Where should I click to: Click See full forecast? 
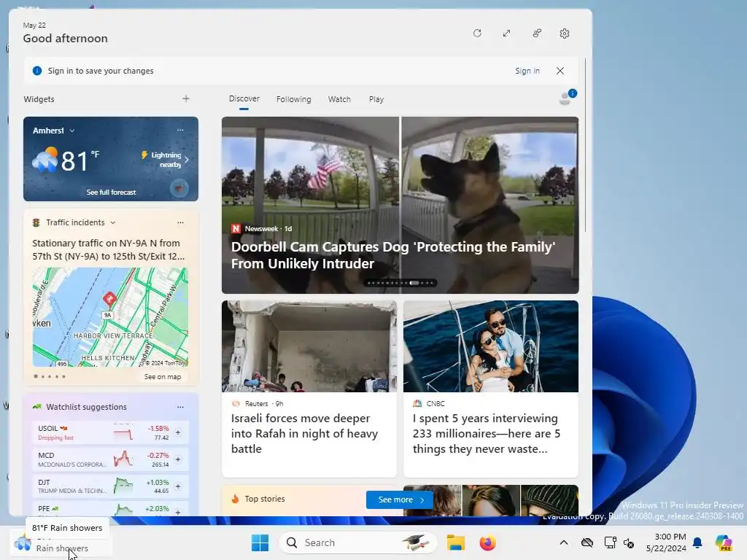[111, 192]
